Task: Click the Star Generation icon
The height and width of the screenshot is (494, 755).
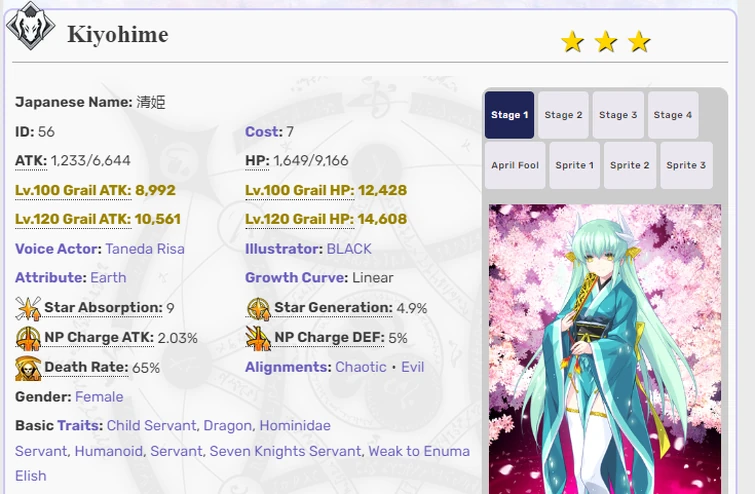Action: 258,308
